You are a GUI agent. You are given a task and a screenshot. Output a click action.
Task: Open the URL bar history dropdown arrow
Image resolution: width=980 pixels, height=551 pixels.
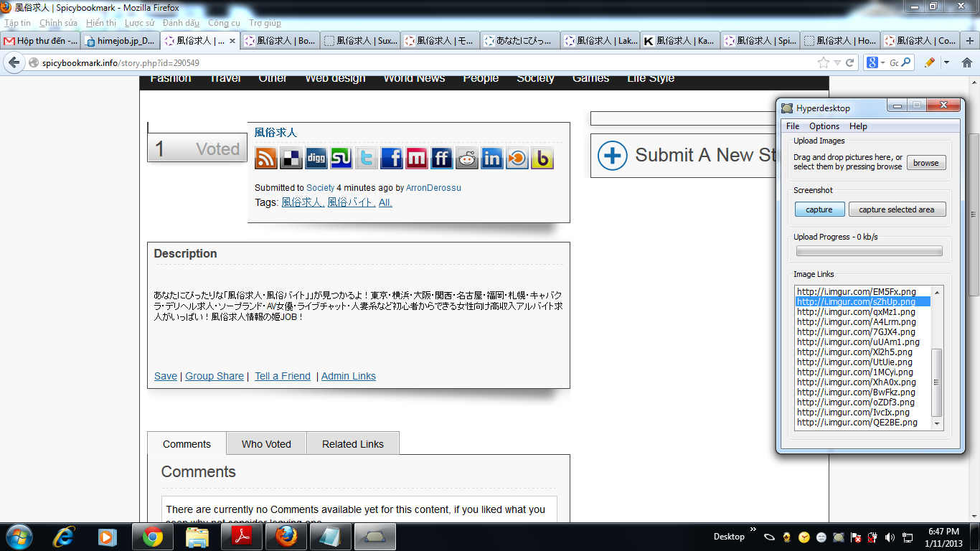click(837, 63)
